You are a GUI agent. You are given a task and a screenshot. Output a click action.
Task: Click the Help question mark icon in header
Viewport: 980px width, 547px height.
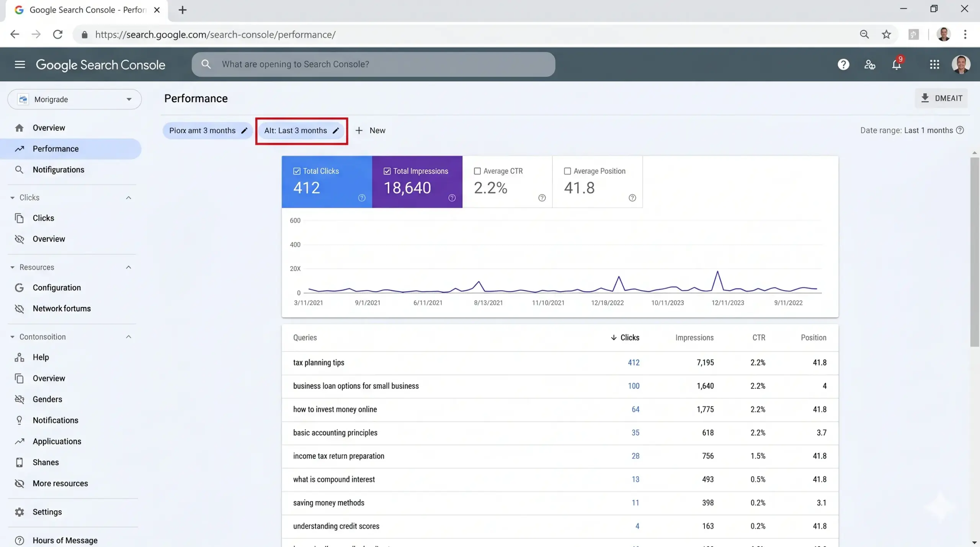pyautogui.click(x=843, y=64)
